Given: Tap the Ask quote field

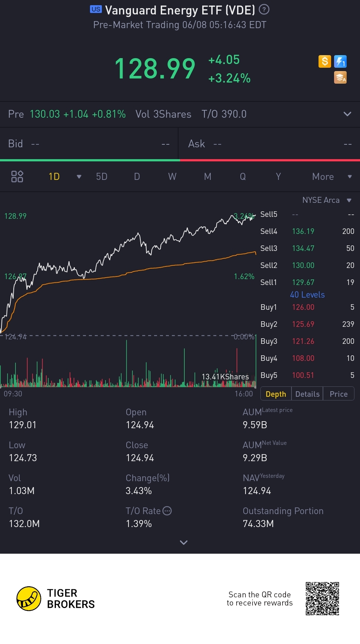Looking at the screenshot, I should click(x=270, y=144).
